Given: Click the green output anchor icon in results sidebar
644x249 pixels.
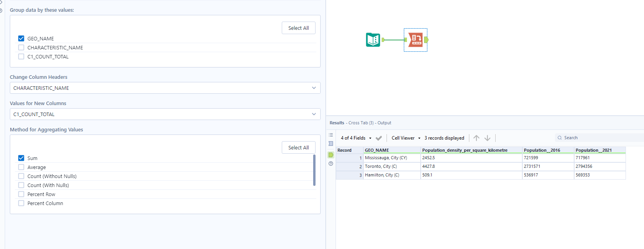Looking at the screenshot, I should coord(331,155).
